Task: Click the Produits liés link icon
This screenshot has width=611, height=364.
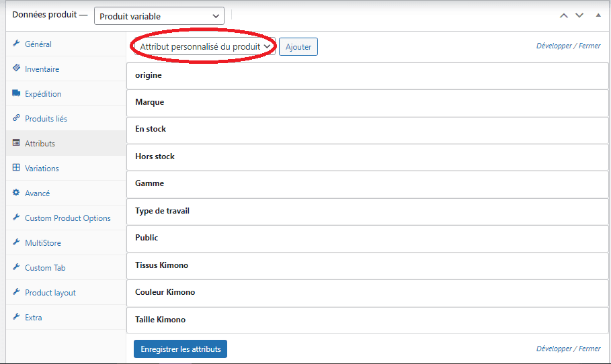Action: point(16,118)
